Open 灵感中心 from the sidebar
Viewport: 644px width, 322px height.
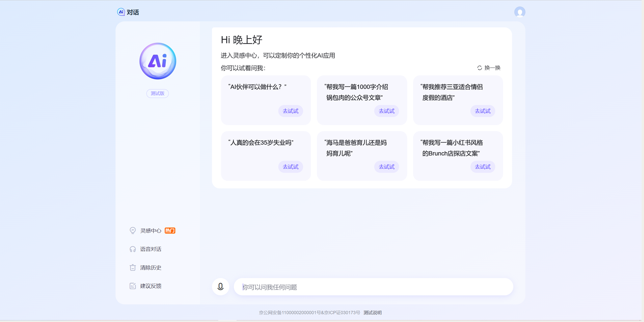pos(151,231)
